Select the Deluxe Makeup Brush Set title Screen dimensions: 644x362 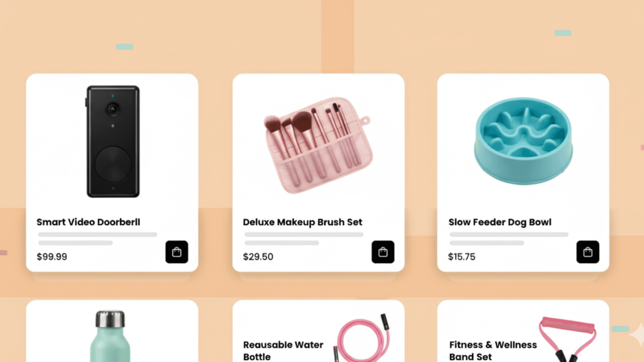303,222
